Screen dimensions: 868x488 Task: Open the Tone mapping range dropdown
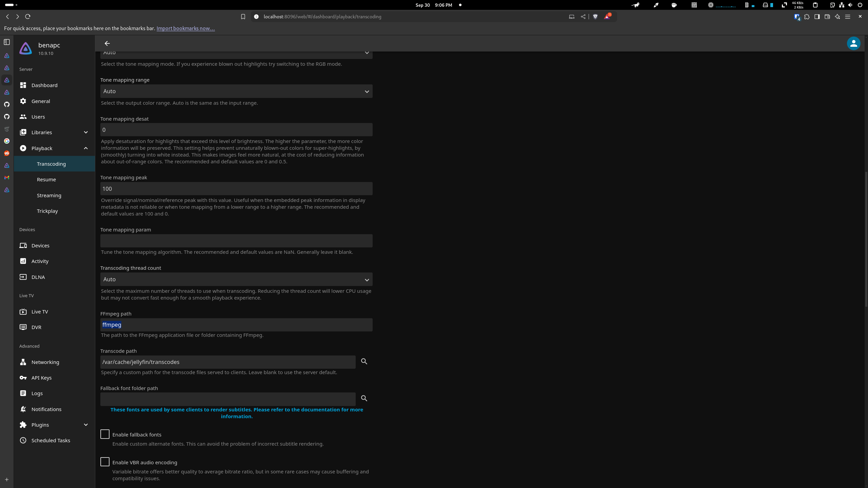(x=236, y=91)
